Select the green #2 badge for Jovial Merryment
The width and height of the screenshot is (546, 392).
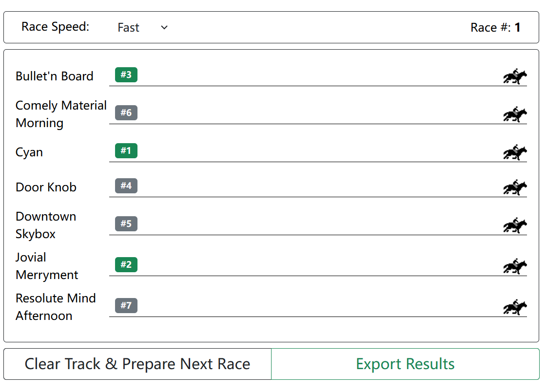[x=125, y=264]
